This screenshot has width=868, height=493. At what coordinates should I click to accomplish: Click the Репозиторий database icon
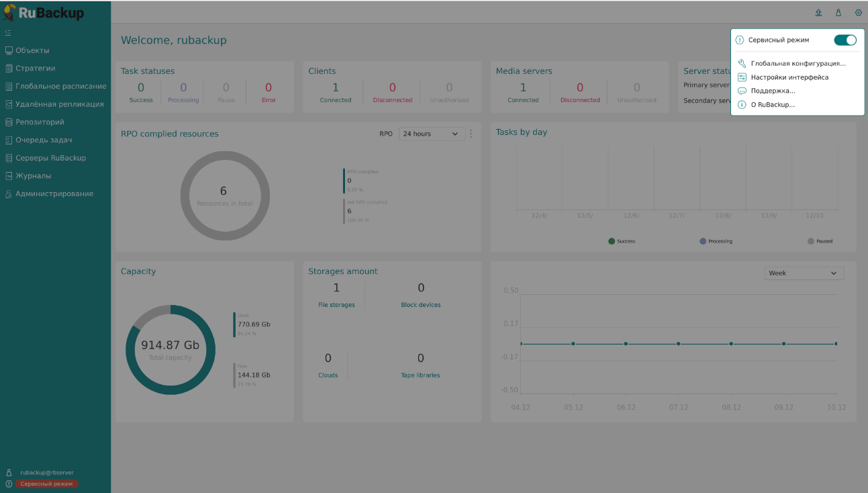click(x=9, y=122)
